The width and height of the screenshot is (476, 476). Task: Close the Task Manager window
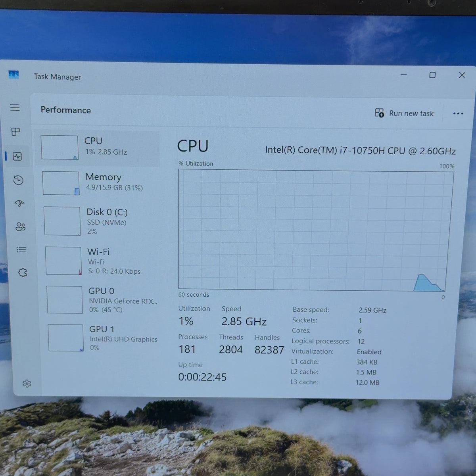(462, 75)
